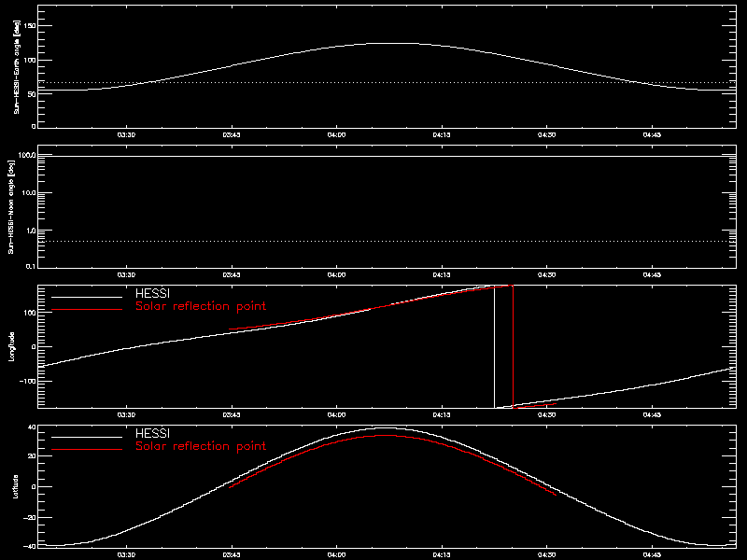Click the '40' tick of the Latitude plot
This screenshot has height=560, width=747.
pos(32,427)
